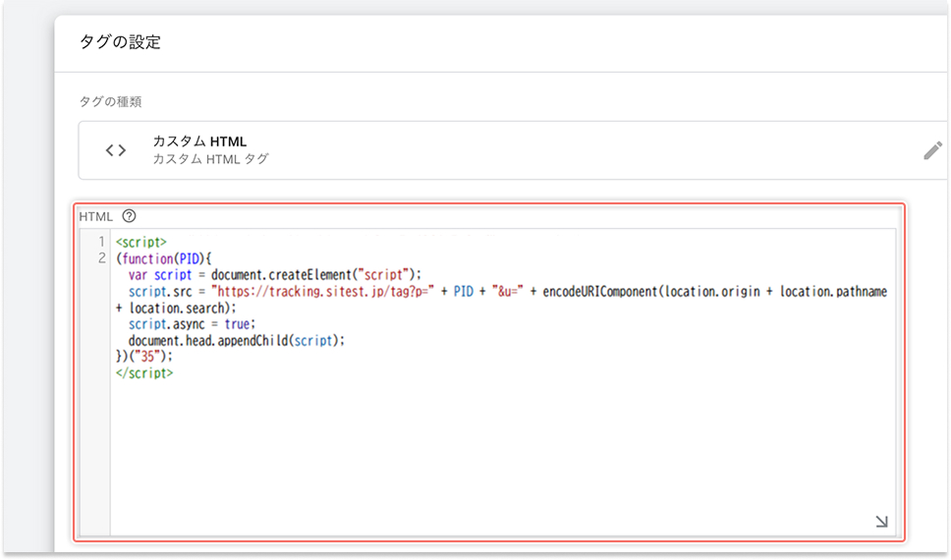Click the (function(PID){ code line
Image resolution: width=951 pixels, height=560 pixels.
click(x=164, y=259)
